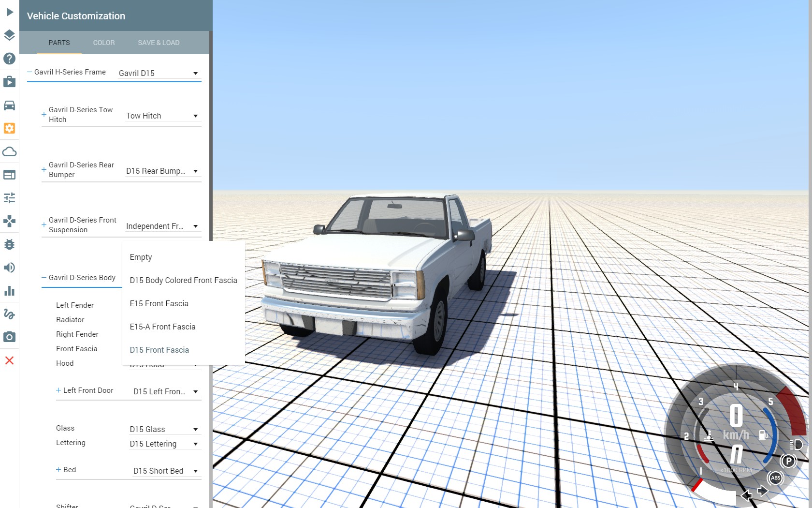Open the Independent Front Suspension dropdown
Screen dimensions: 812x508
coord(162,226)
